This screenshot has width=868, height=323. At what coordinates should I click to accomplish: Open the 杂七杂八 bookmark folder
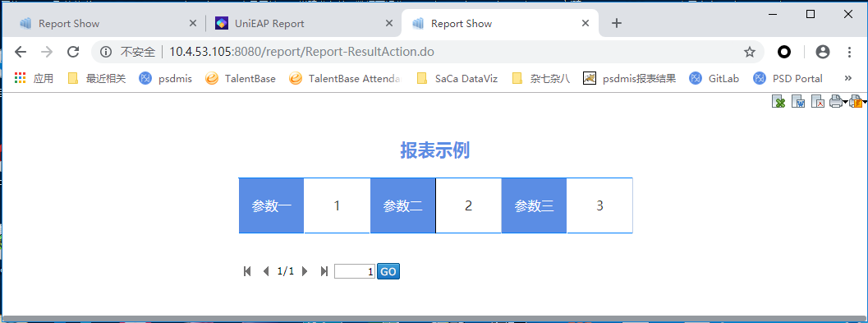541,79
